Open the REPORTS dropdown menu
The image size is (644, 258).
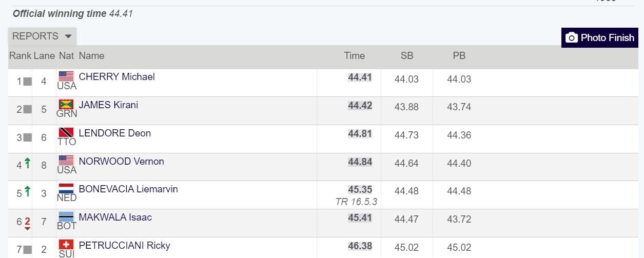pyautogui.click(x=42, y=36)
